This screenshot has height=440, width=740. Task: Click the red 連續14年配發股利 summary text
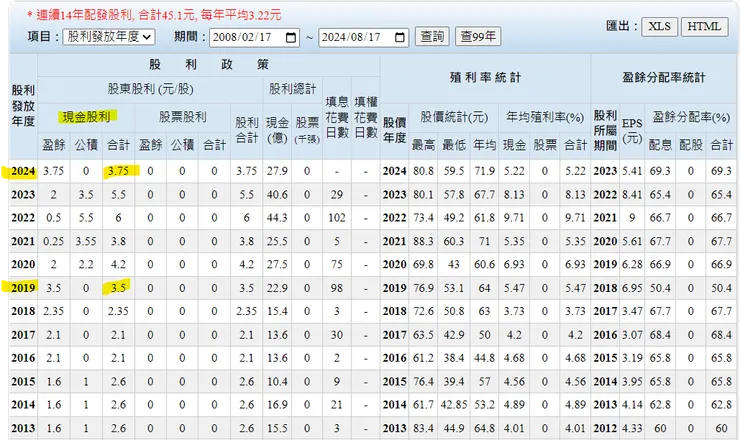tap(154, 15)
